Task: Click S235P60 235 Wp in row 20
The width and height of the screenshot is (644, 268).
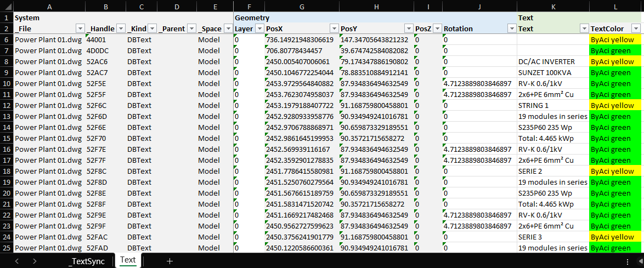Action: [x=553, y=193]
